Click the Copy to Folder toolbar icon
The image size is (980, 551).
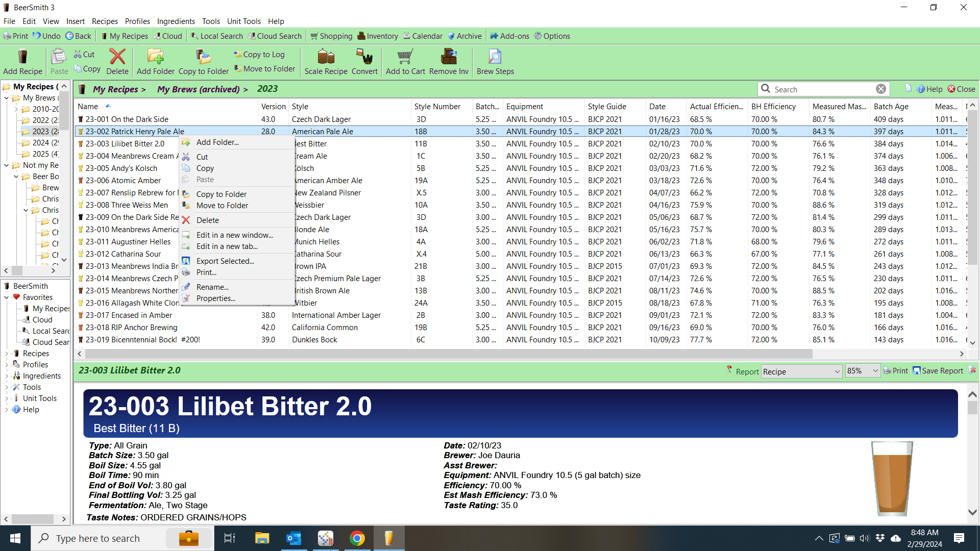[x=203, y=62]
